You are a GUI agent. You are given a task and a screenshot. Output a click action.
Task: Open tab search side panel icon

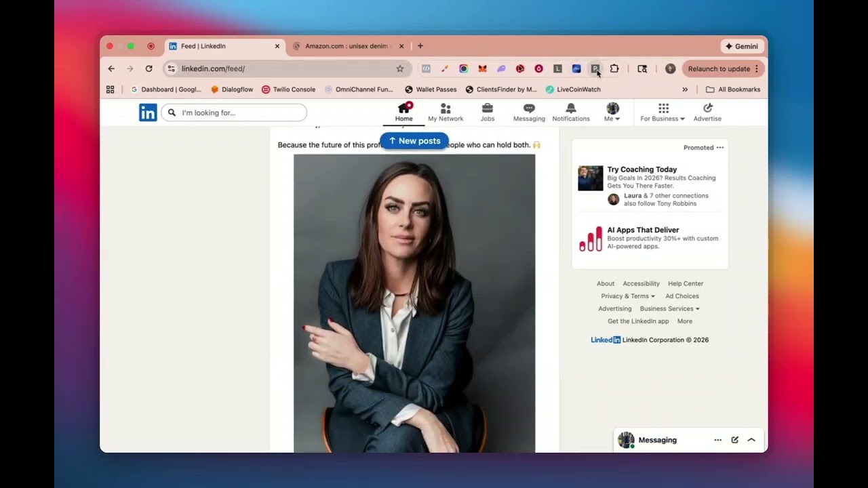[642, 68]
